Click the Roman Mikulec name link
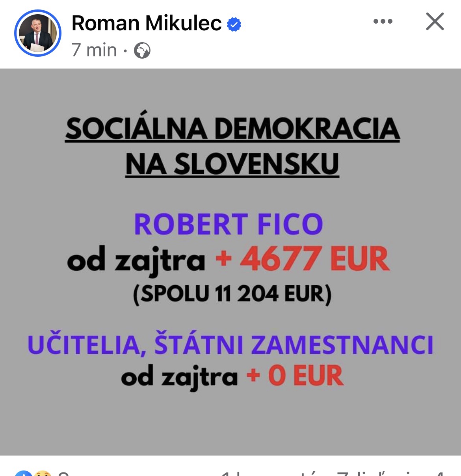 pyautogui.click(x=147, y=23)
